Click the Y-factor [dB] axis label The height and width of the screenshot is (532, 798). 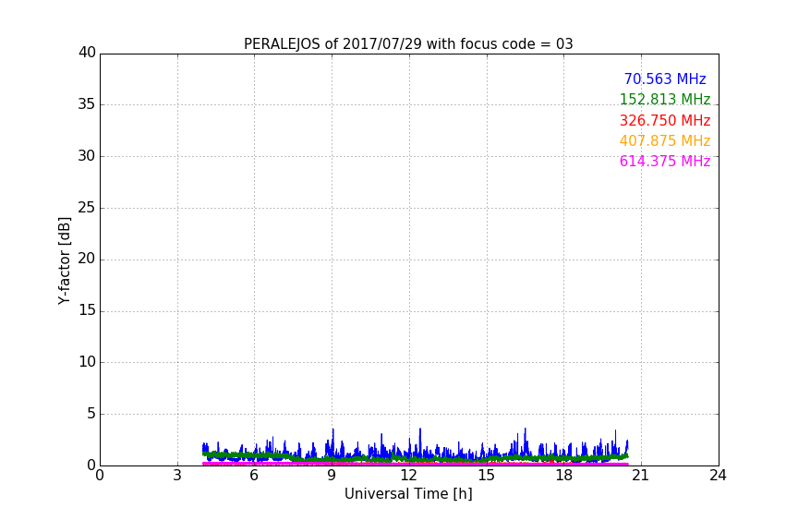64,260
